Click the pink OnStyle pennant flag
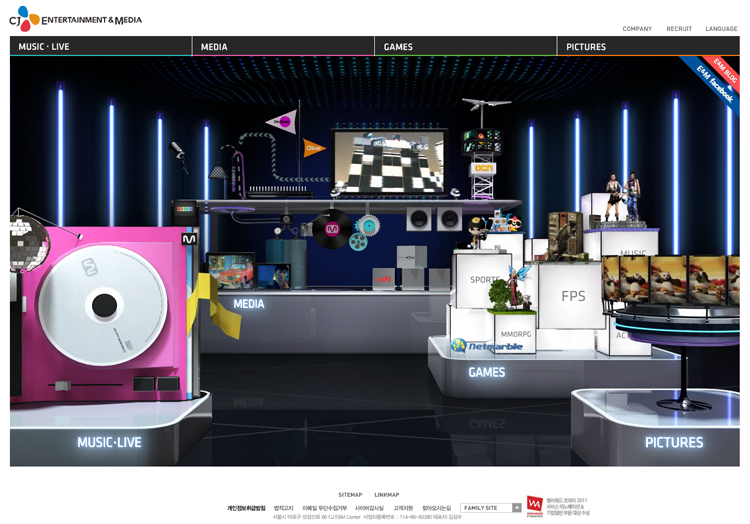 282,122
